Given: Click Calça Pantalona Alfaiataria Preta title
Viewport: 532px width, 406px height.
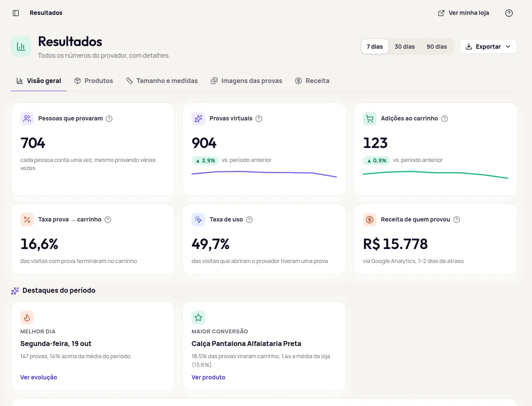Looking at the screenshot, I should pyautogui.click(x=246, y=344).
